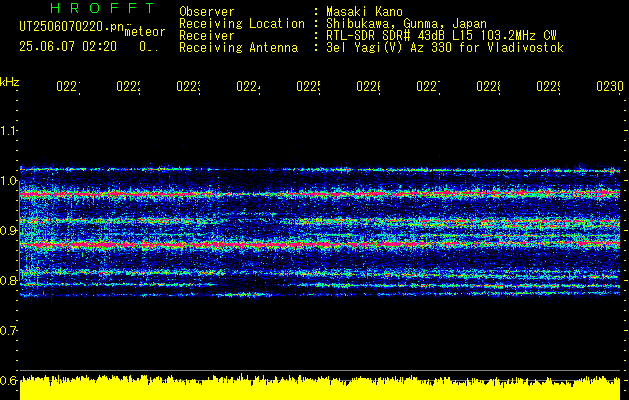Click the 0.9 frequency axis label
629x400 pixels.
tap(8, 231)
